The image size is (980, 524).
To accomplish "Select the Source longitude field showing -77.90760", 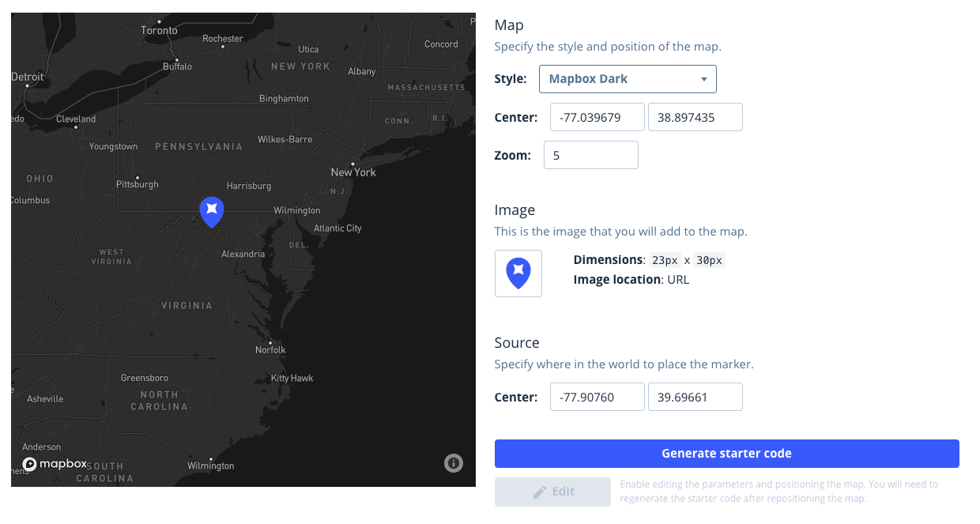I will tap(597, 397).
